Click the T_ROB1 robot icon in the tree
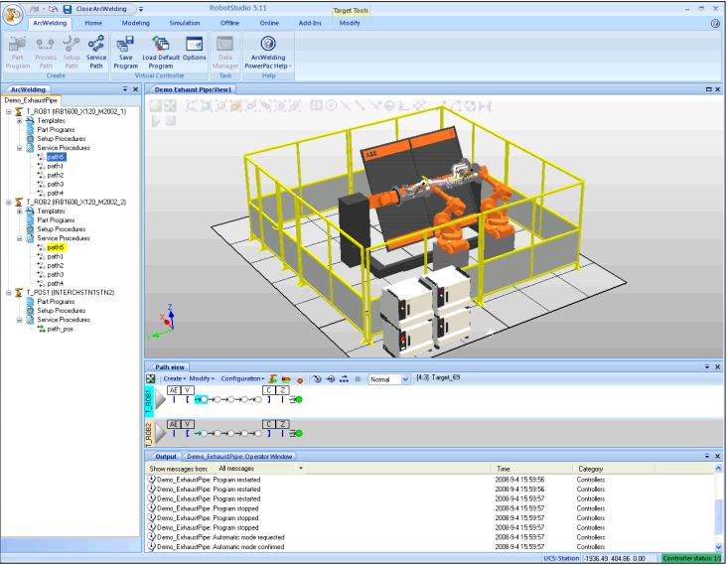Viewport: 728px width, 566px height. [19, 111]
